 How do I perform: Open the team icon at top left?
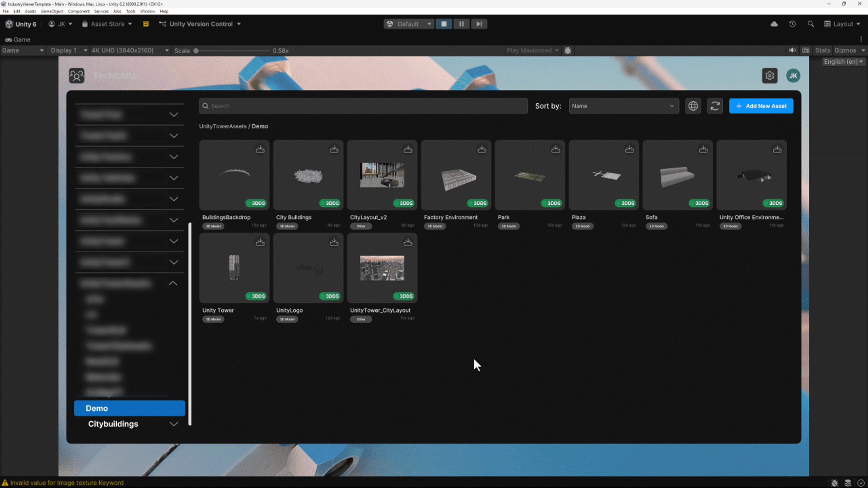(x=77, y=76)
